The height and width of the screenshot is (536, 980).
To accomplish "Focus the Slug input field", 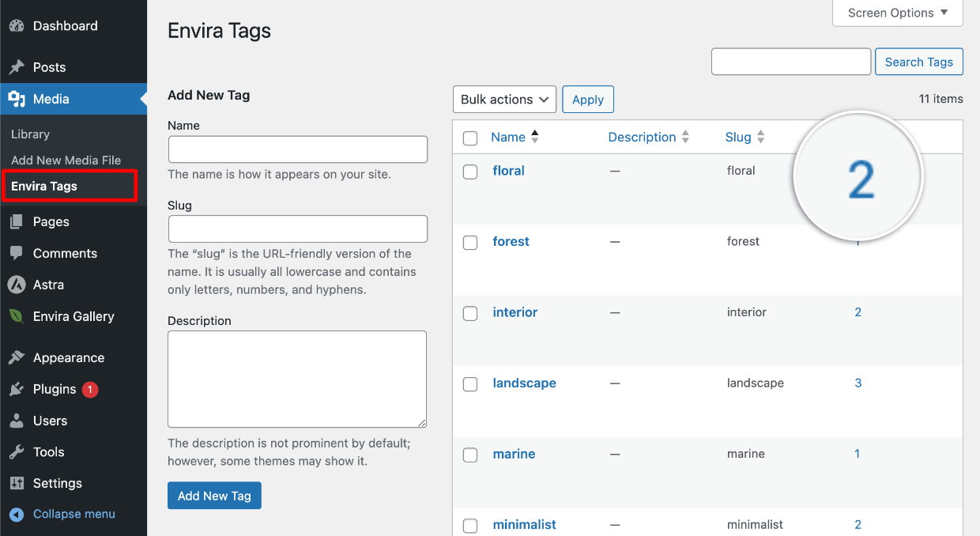I will point(298,228).
